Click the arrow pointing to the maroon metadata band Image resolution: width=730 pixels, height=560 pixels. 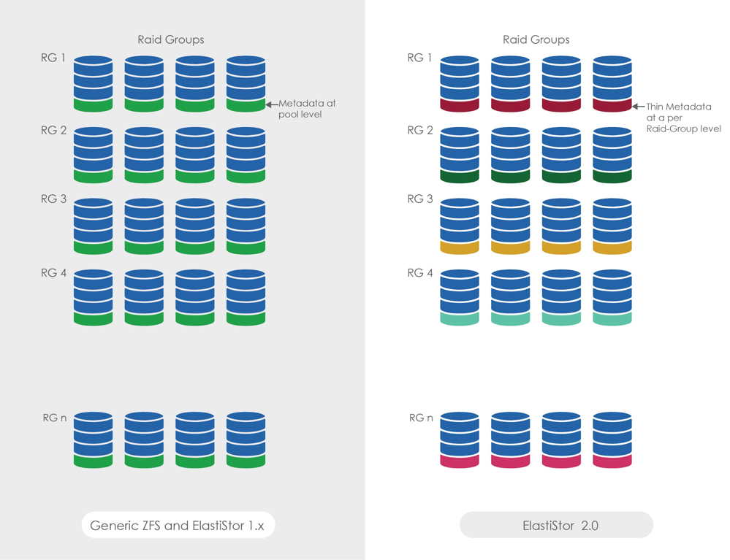click(x=638, y=106)
